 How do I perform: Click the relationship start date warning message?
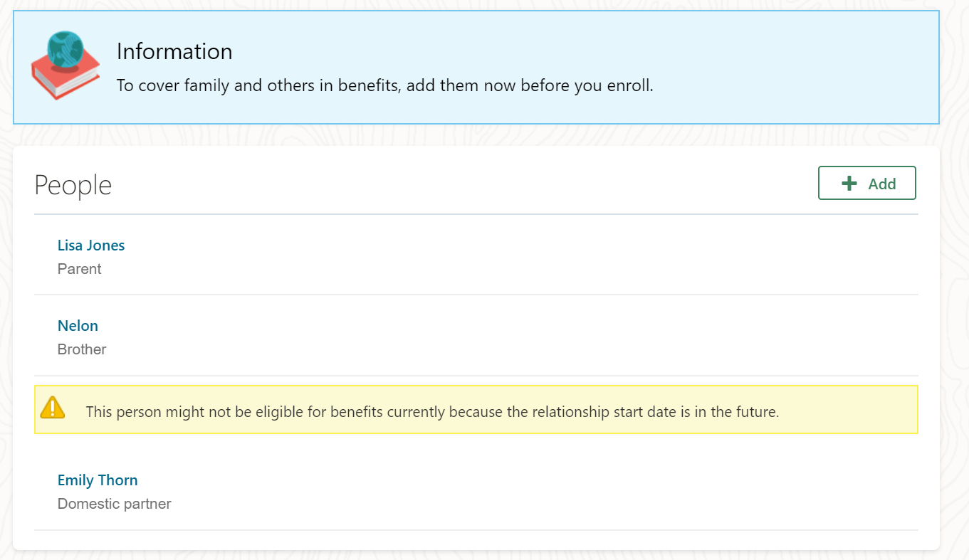tap(433, 411)
